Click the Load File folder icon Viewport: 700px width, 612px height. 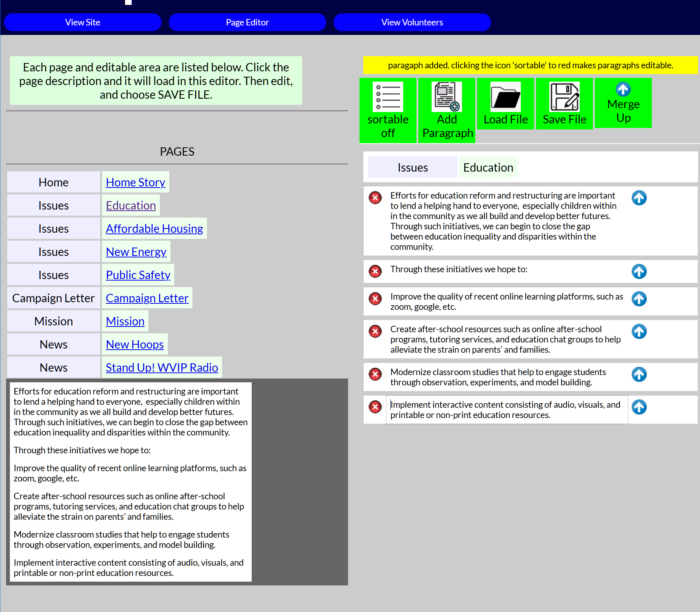(x=505, y=97)
